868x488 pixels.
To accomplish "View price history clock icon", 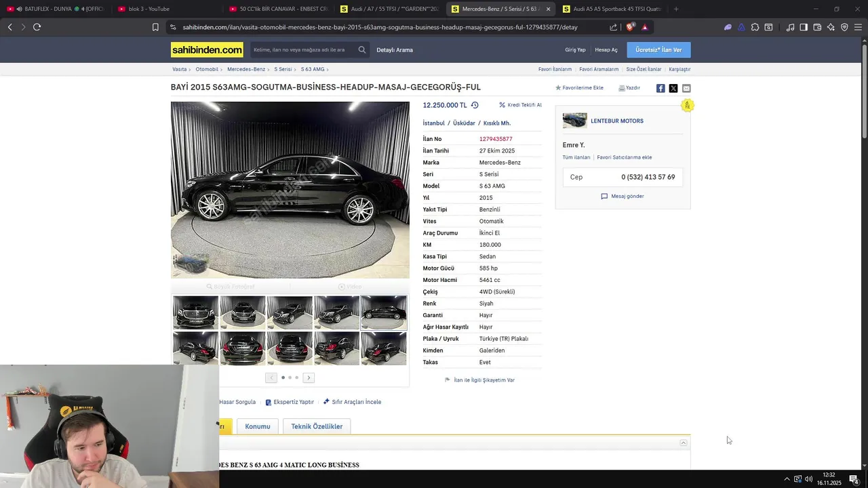I will (x=475, y=105).
